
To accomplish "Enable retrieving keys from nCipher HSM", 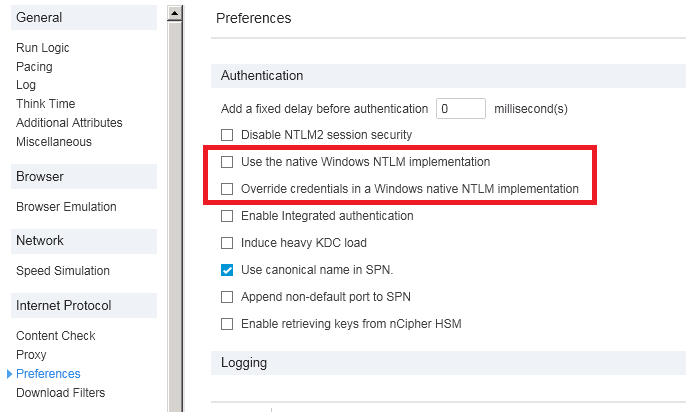I will [x=227, y=324].
